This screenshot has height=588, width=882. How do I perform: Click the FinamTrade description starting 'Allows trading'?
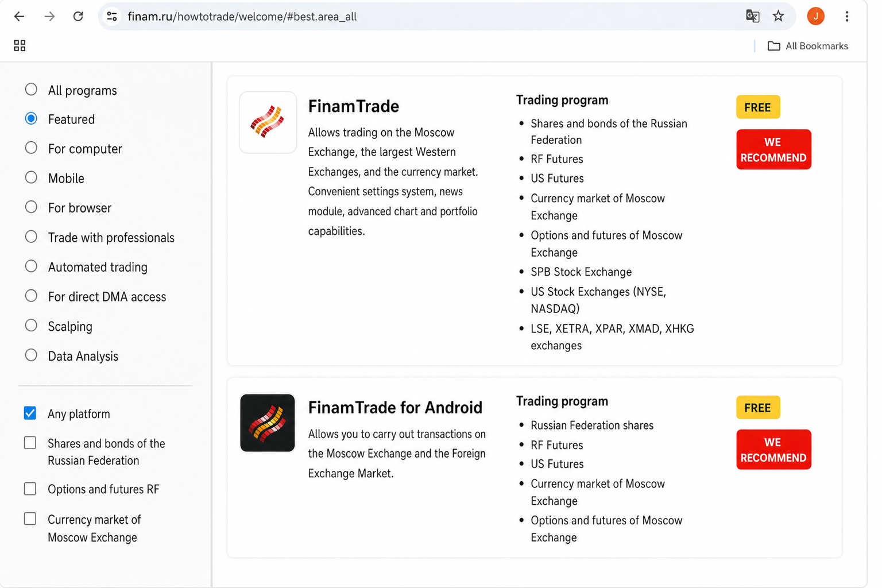coord(393,181)
